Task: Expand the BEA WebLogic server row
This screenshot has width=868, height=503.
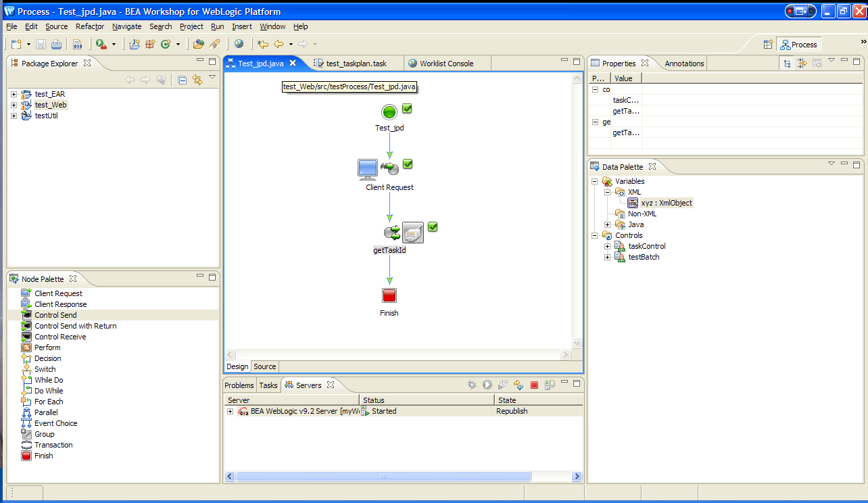Action: pyautogui.click(x=230, y=411)
